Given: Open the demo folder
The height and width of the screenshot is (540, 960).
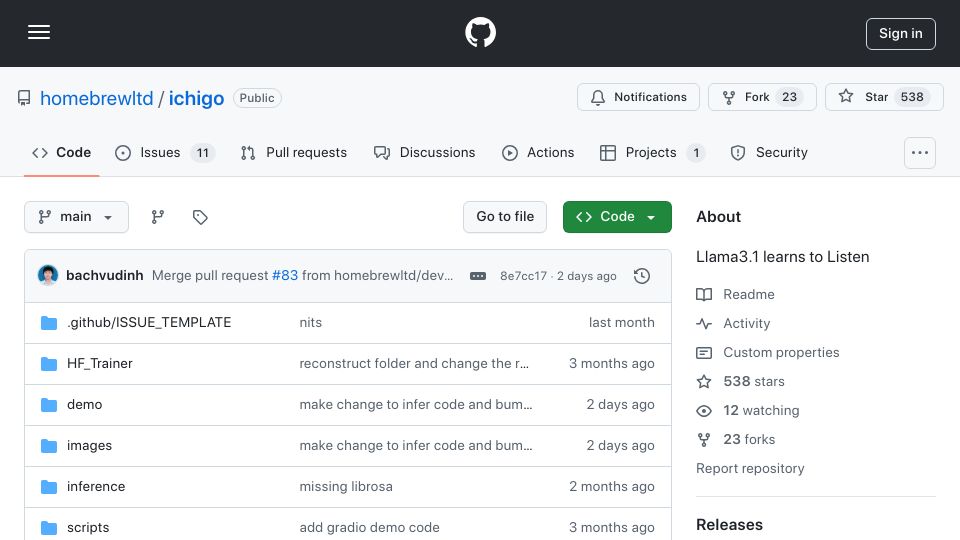Looking at the screenshot, I should (x=84, y=405).
